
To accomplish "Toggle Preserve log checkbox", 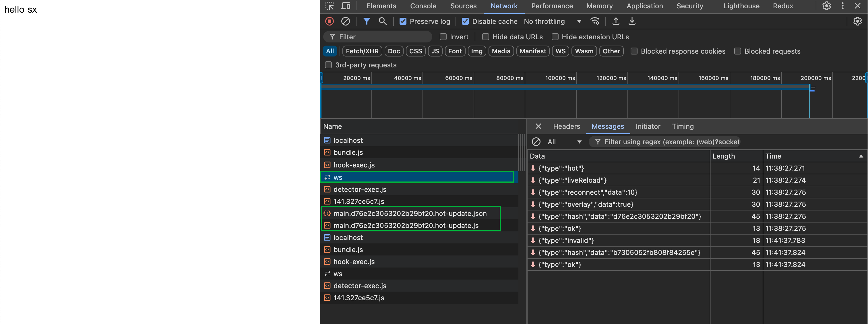I will coord(403,21).
